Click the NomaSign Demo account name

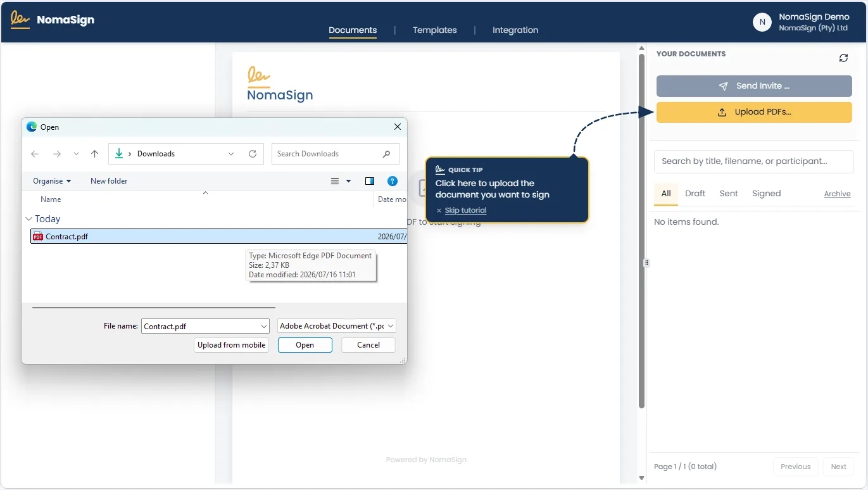814,17
